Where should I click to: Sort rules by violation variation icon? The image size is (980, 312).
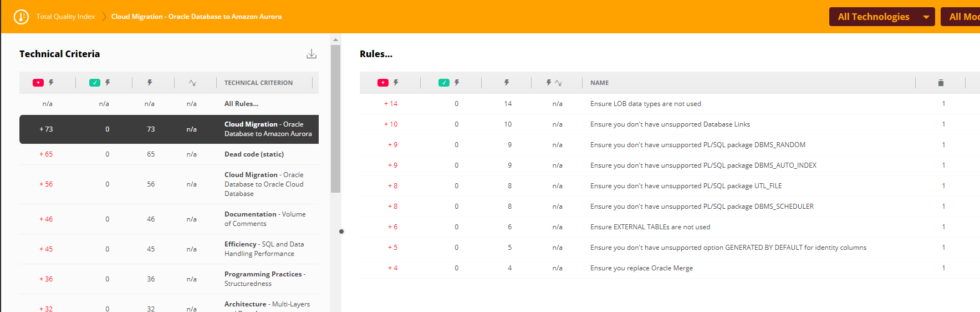point(554,83)
